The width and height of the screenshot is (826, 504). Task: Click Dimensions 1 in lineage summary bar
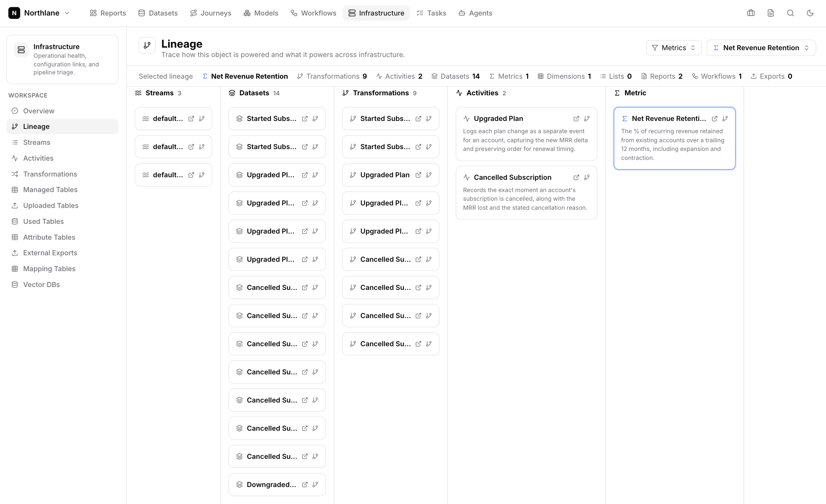pyautogui.click(x=564, y=76)
